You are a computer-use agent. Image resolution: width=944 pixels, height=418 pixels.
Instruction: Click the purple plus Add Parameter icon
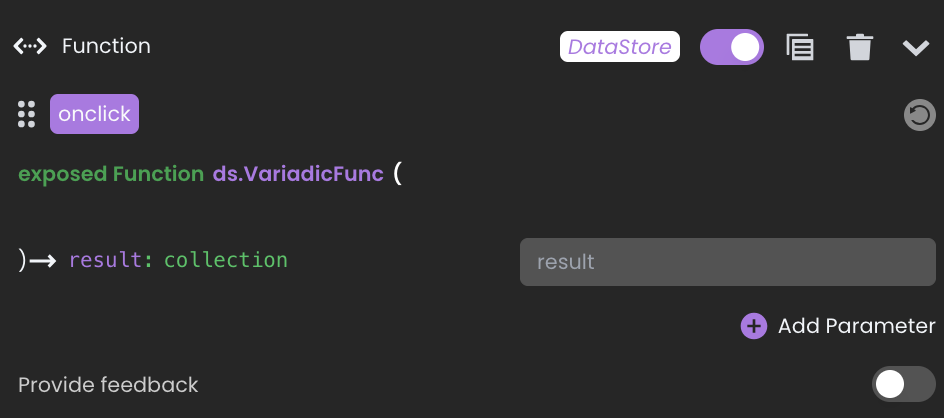[x=754, y=326]
